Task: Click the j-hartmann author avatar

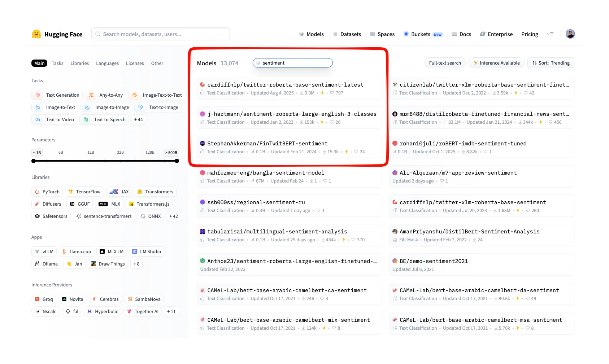Action: coord(203,114)
